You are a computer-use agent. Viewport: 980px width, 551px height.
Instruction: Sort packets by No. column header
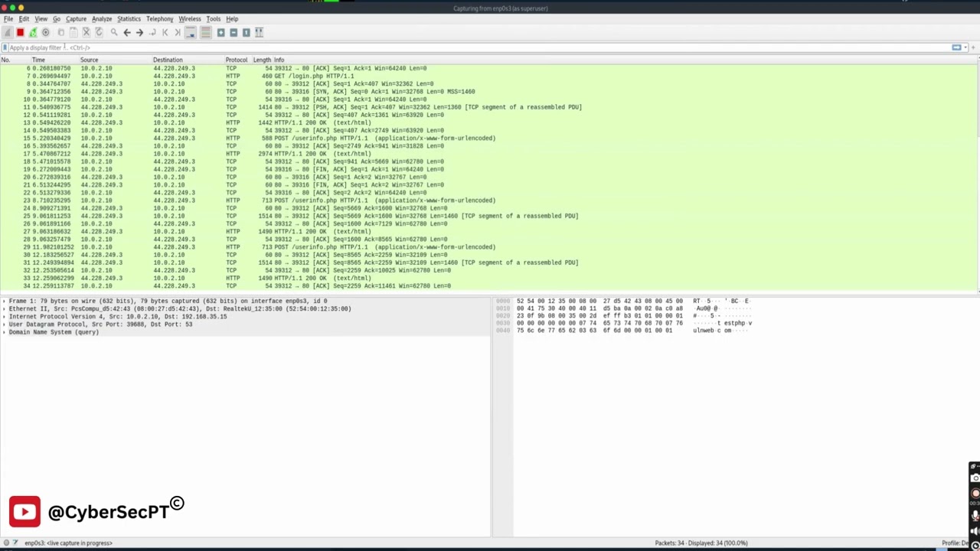[x=15, y=60]
